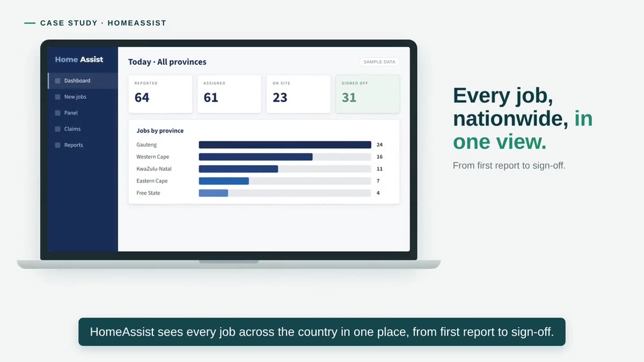644x362 pixels.
Task: Click the Western Cape province label
Action: click(x=153, y=157)
